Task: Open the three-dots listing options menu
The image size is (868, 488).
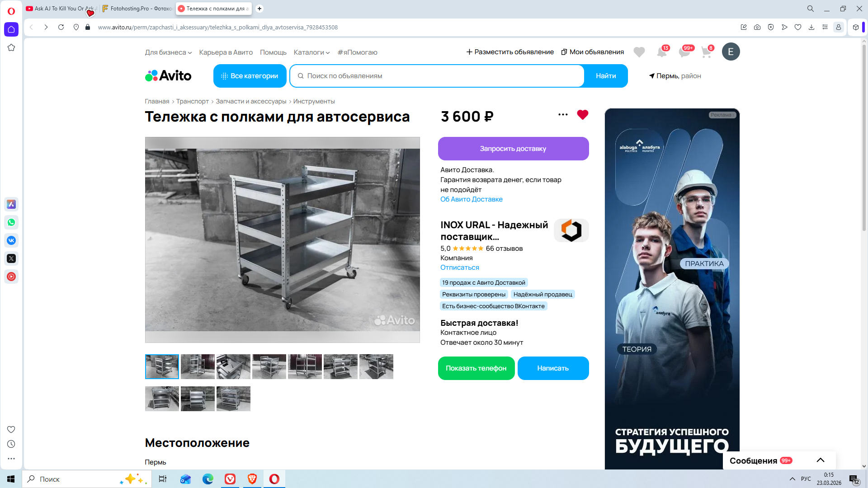Action: click(563, 115)
